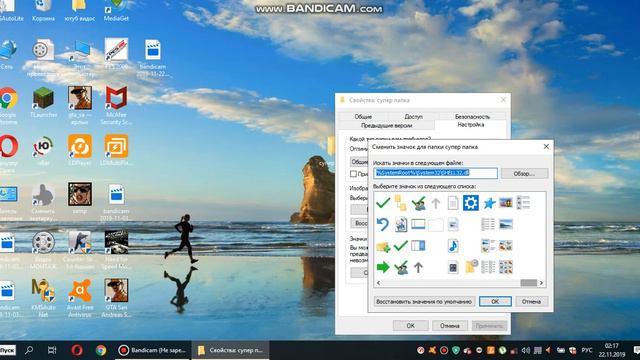Open the volume control in system tray
Viewport: 640px width, 360px height.
[526, 350]
